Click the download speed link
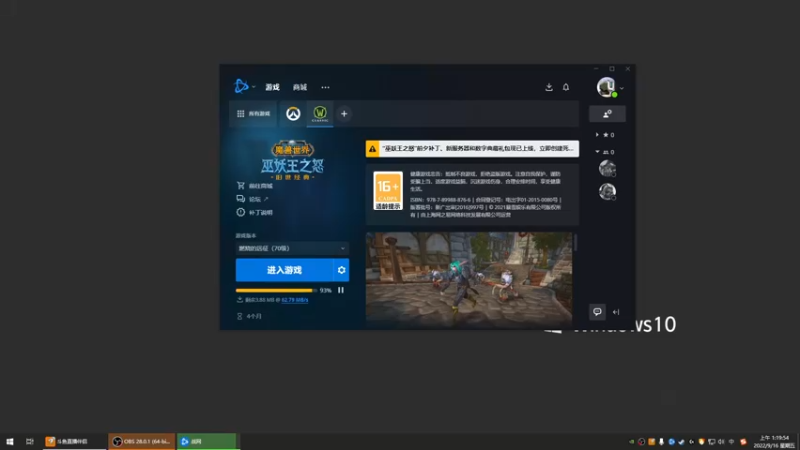Screen dimensions: 800x450 click(294, 300)
